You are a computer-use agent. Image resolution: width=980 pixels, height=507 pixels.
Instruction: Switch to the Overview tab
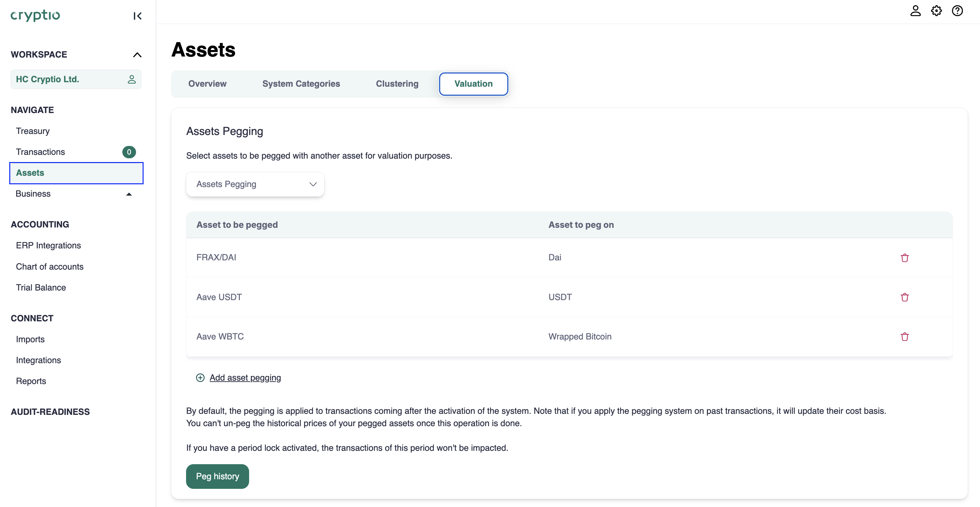coord(207,84)
